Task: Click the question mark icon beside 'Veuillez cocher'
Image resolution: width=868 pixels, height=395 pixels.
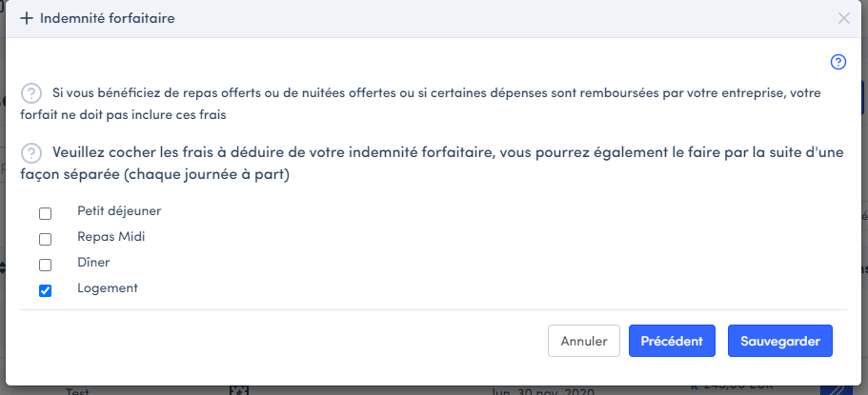Action: tap(31, 152)
